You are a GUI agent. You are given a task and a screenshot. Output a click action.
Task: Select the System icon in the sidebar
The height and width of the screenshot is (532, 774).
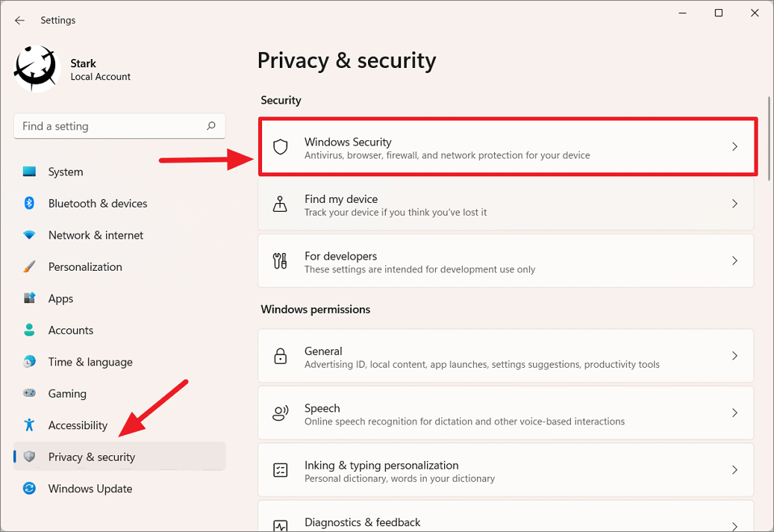pos(29,172)
